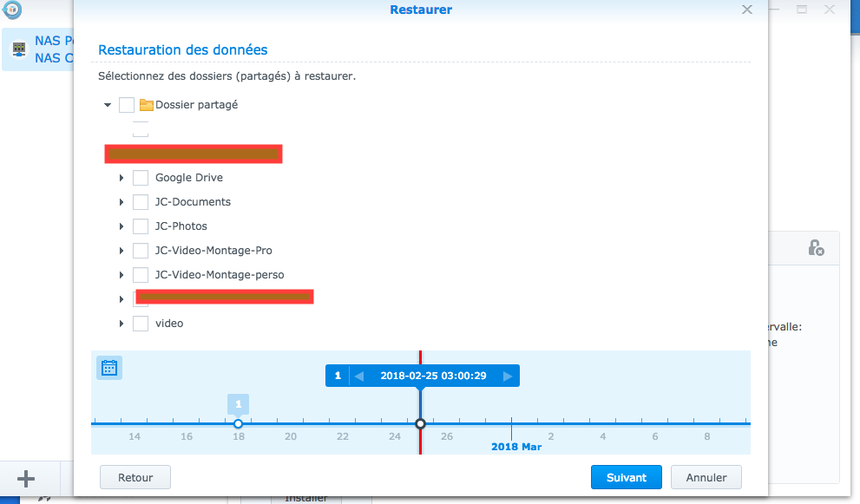Screen dimensions: 860x504
Task: Click the 2018-02-25 03:00:29 version label
Action: [433, 376]
